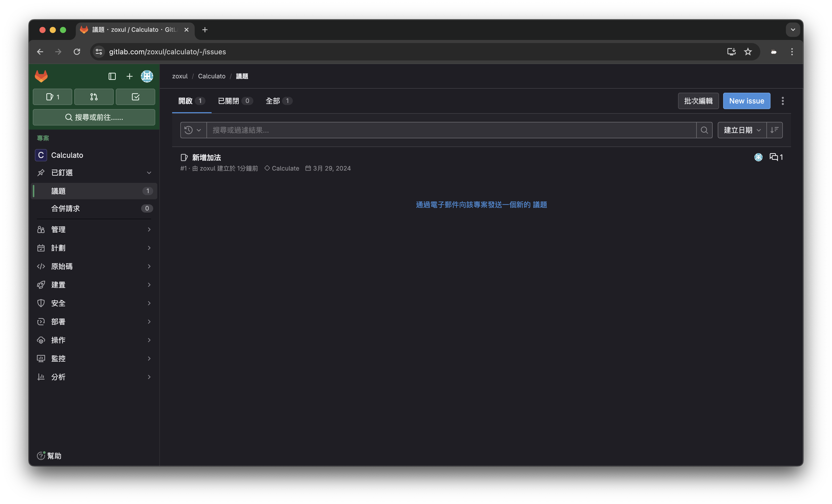Click the GitLab fox logo
832x504 pixels.
click(41, 76)
